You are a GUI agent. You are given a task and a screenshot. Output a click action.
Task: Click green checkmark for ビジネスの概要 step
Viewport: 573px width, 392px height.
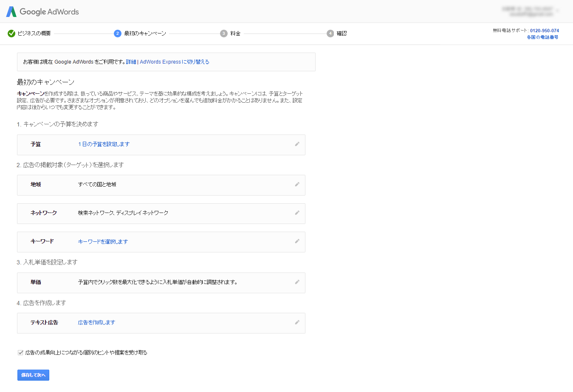[x=11, y=34]
